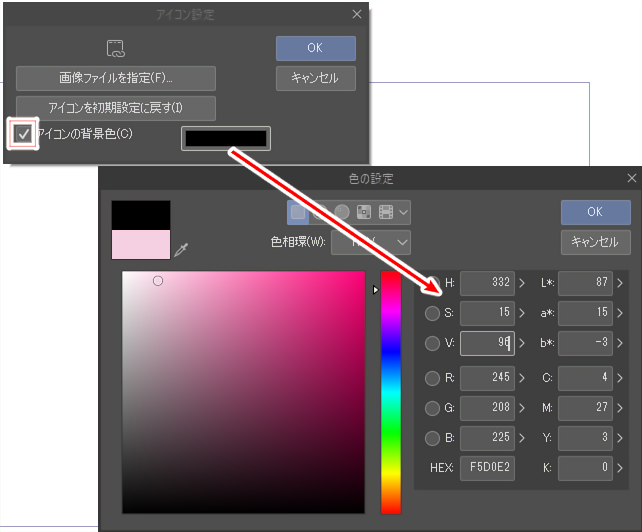642x532 pixels.
Task: Close the 色の設定 dialog
Action: coord(632,178)
